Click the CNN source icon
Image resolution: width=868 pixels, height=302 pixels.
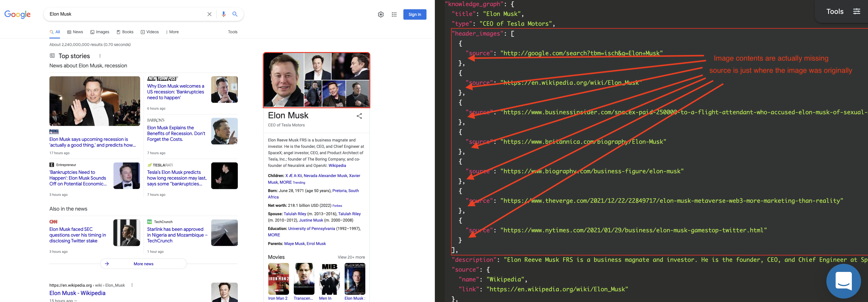coord(53,222)
